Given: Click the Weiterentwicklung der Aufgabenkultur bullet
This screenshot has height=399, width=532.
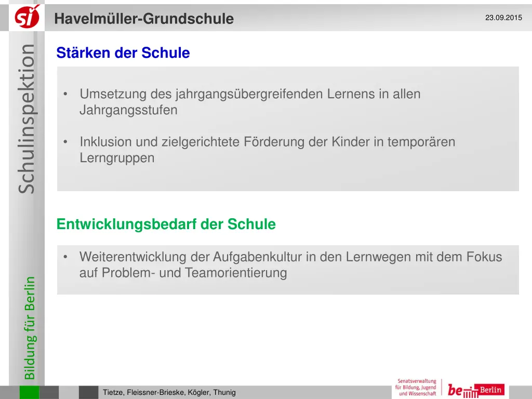Looking at the screenshot, I should tap(290, 257).
